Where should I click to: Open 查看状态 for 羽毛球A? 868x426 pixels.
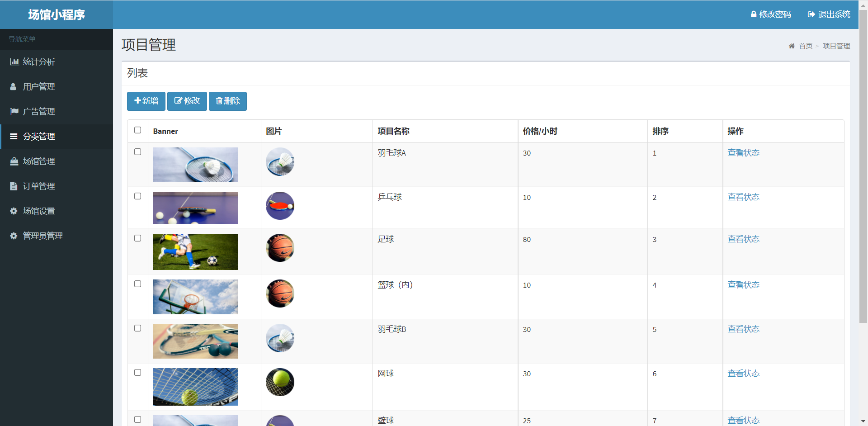743,153
